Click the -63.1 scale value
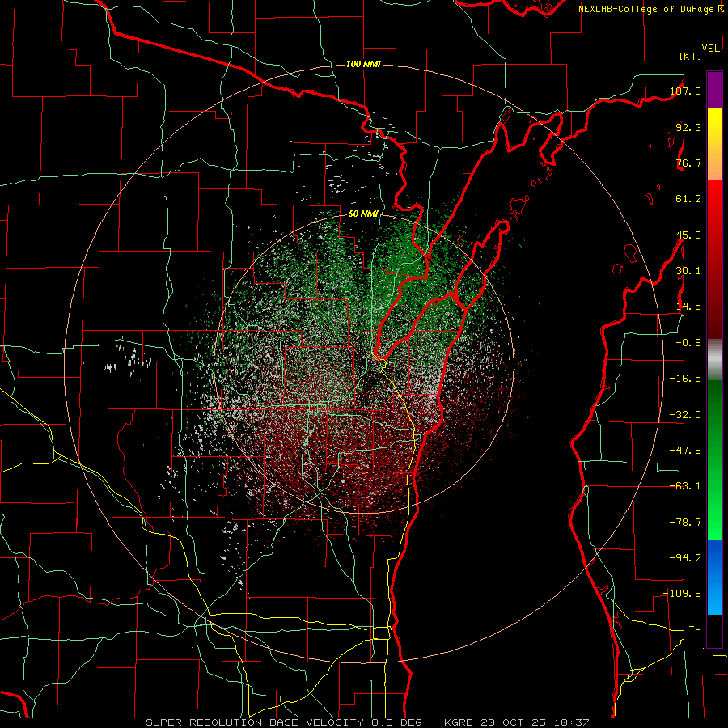Screen dimensions: 728x728 685,486
